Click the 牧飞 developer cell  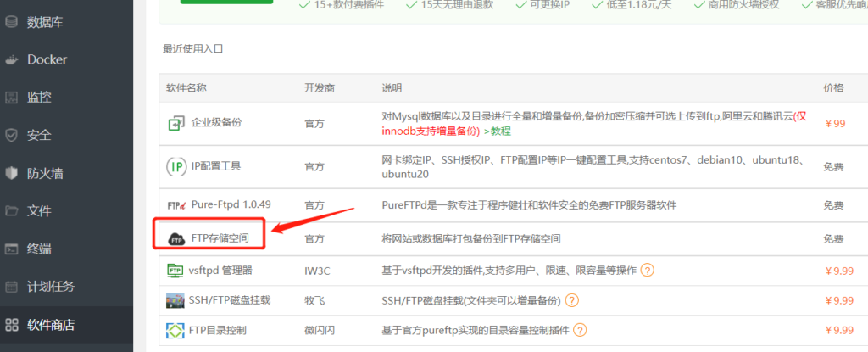(314, 300)
